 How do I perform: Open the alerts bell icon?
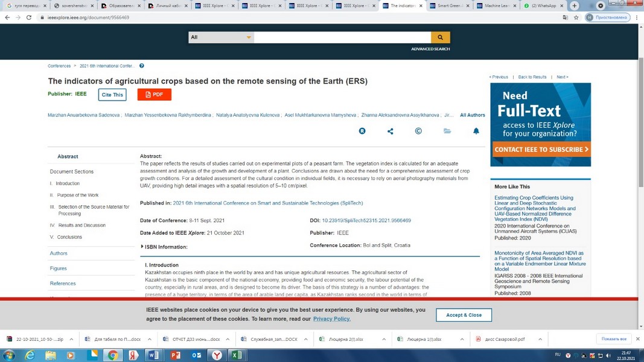click(476, 131)
